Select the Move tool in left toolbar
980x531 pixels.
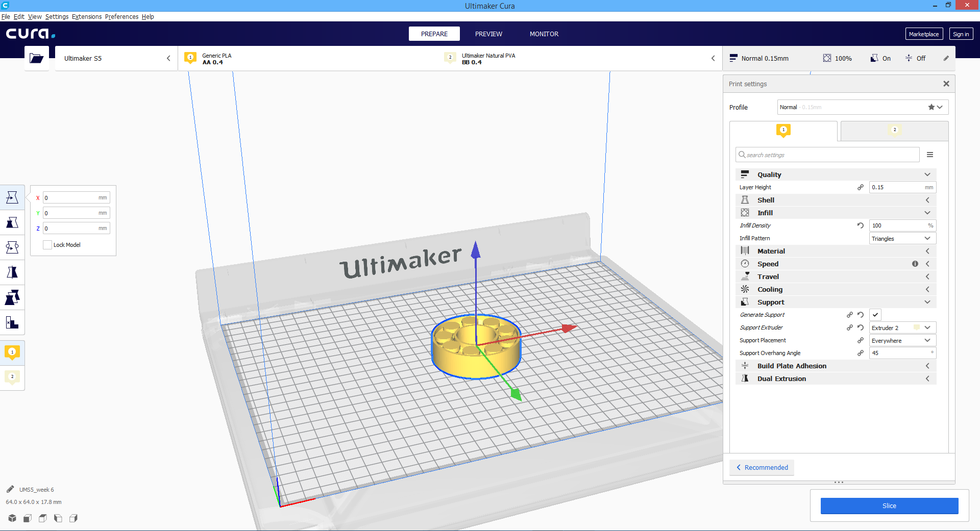(x=12, y=197)
